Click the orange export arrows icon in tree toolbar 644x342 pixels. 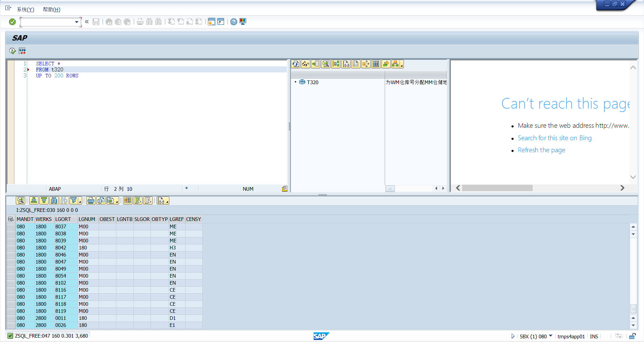[x=366, y=64]
